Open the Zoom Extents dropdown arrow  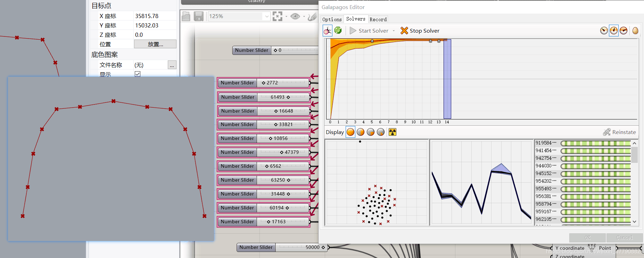pyautogui.click(x=286, y=16)
